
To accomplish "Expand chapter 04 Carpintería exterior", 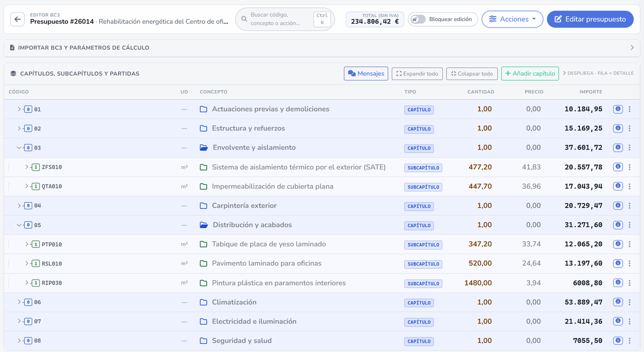I will 19,206.
